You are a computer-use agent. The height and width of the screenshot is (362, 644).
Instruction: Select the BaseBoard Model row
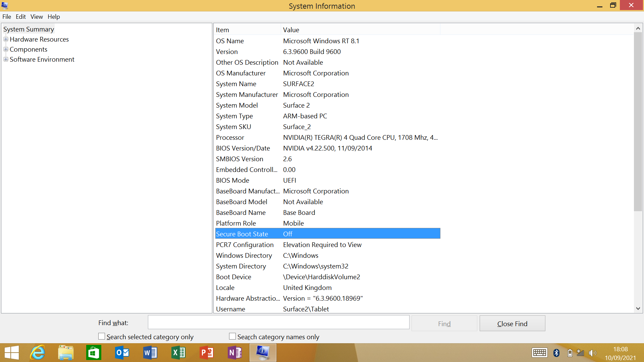pos(327,202)
